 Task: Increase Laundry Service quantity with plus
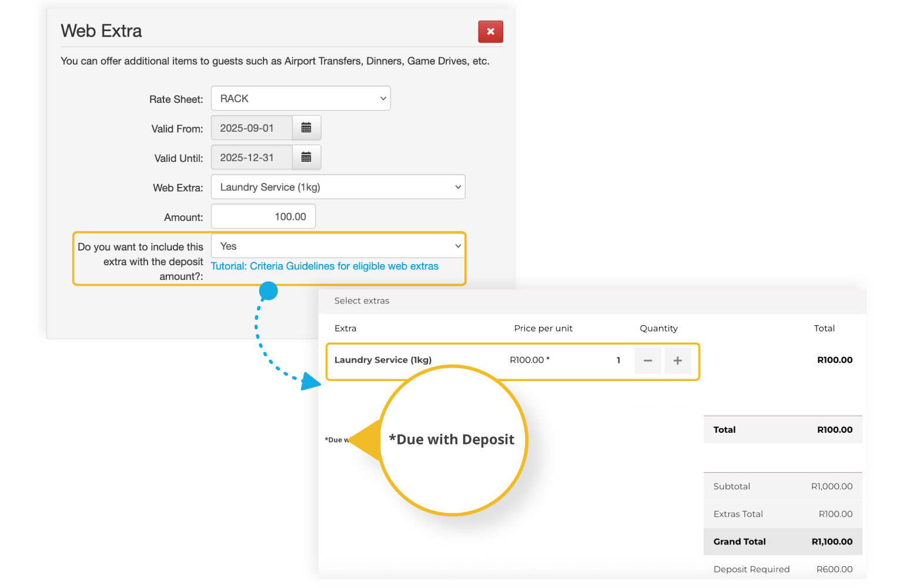pos(677,360)
